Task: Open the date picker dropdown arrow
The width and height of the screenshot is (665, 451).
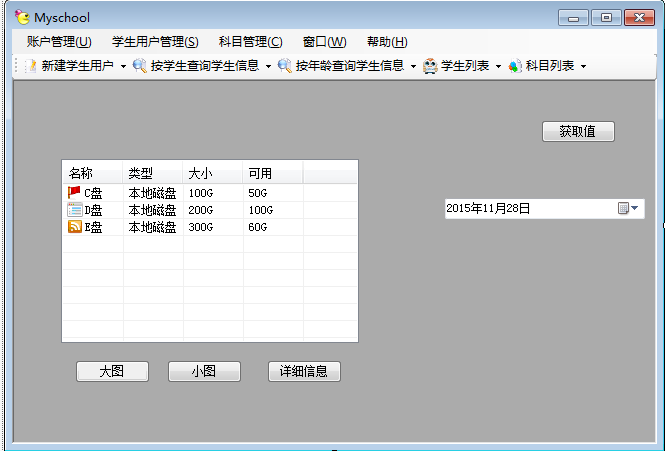Action: 634,208
